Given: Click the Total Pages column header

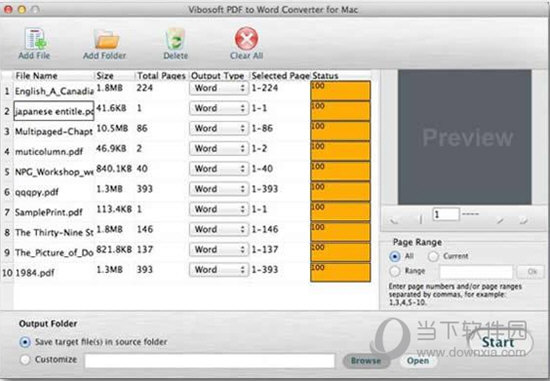Looking at the screenshot, I should tap(161, 76).
